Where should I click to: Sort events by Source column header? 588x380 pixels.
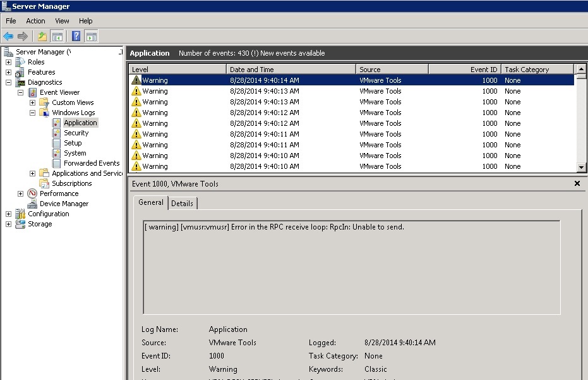(x=392, y=70)
